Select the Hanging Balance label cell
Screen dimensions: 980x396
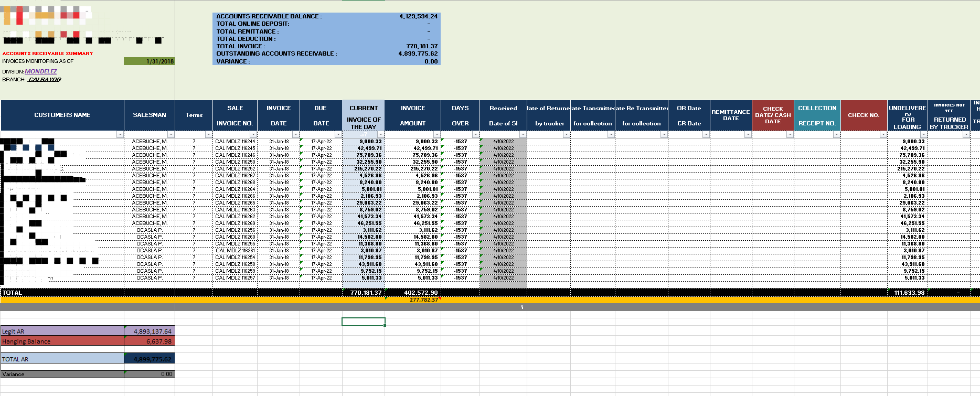tap(62, 341)
